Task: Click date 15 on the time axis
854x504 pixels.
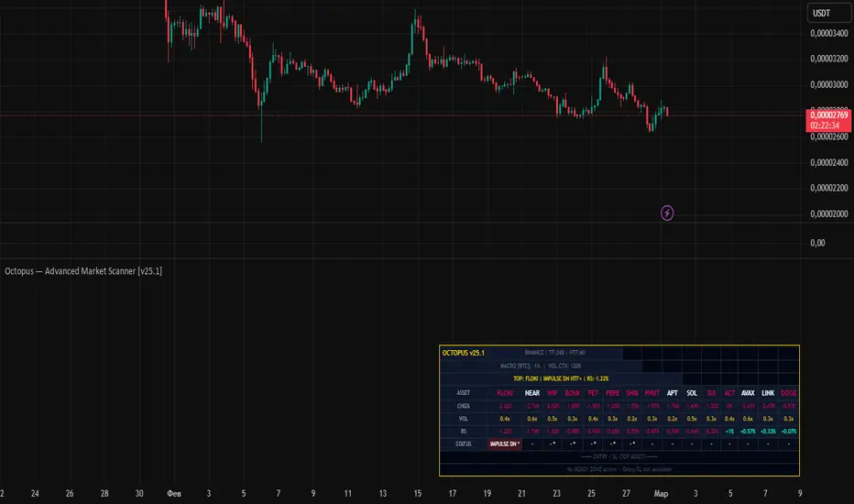Action: (417, 494)
